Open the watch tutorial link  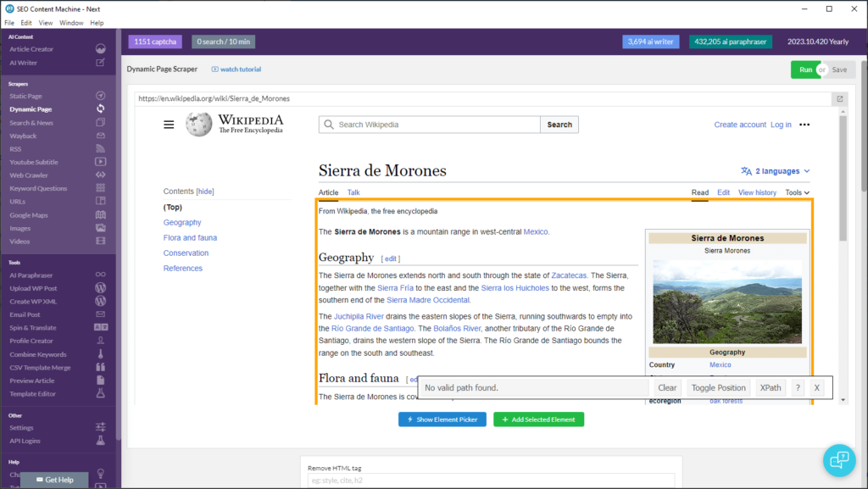(x=238, y=69)
